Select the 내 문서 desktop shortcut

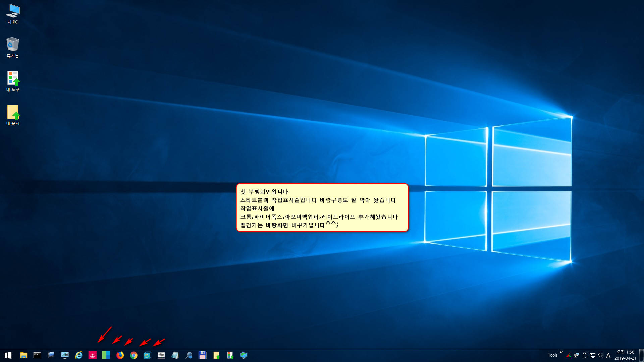13,115
